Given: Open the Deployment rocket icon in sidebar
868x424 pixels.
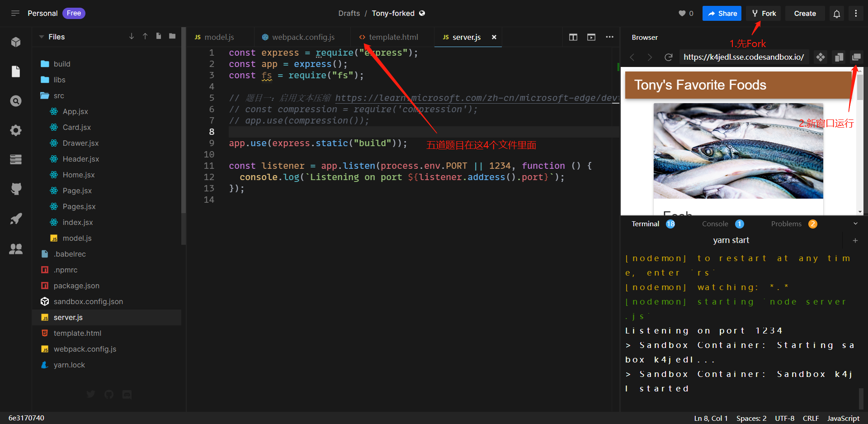Looking at the screenshot, I should pyautogui.click(x=16, y=219).
